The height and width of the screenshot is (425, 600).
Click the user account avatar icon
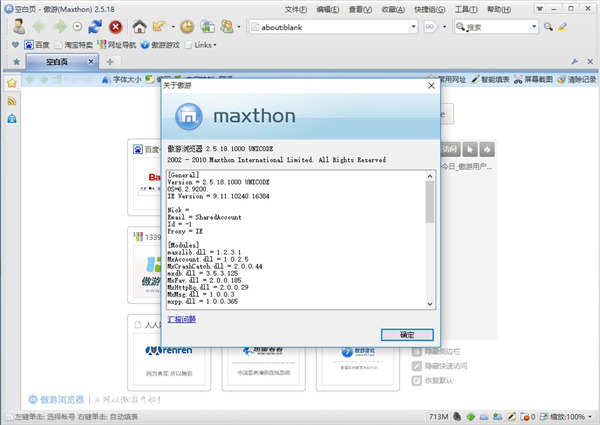click(x=19, y=27)
